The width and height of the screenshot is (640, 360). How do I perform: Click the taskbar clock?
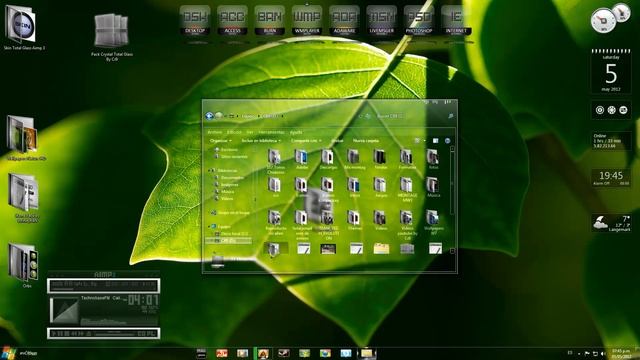[x=622, y=353]
